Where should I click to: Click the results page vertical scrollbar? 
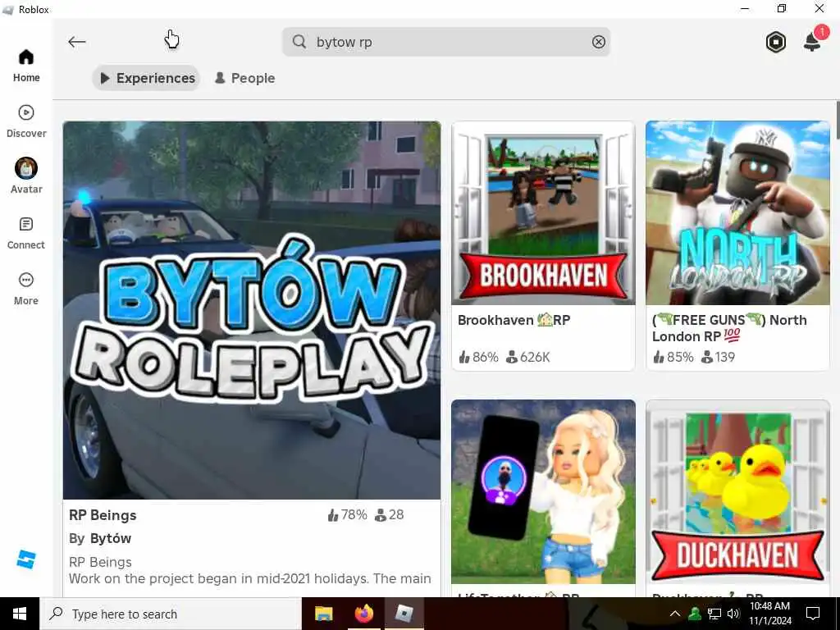pos(837,120)
